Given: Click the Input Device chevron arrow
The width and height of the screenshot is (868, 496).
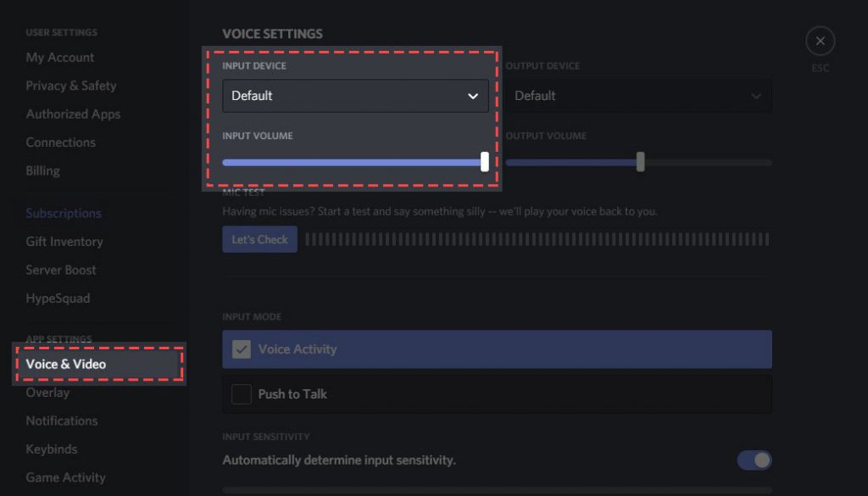Looking at the screenshot, I should click(473, 96).
